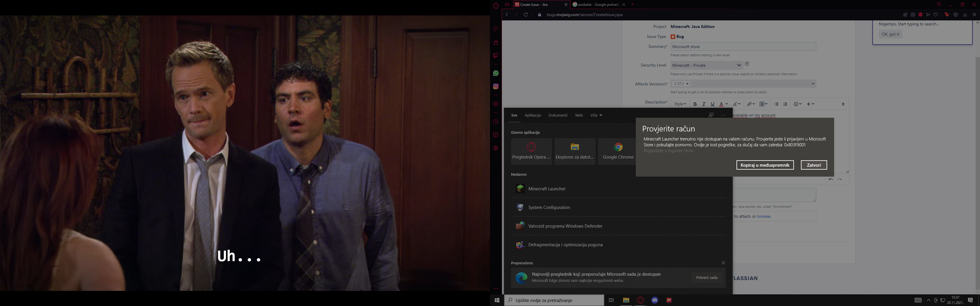980x306 pixels.
Task: Select the Web search filter tab
Action: pyautogui.click(x=579, y=115)
